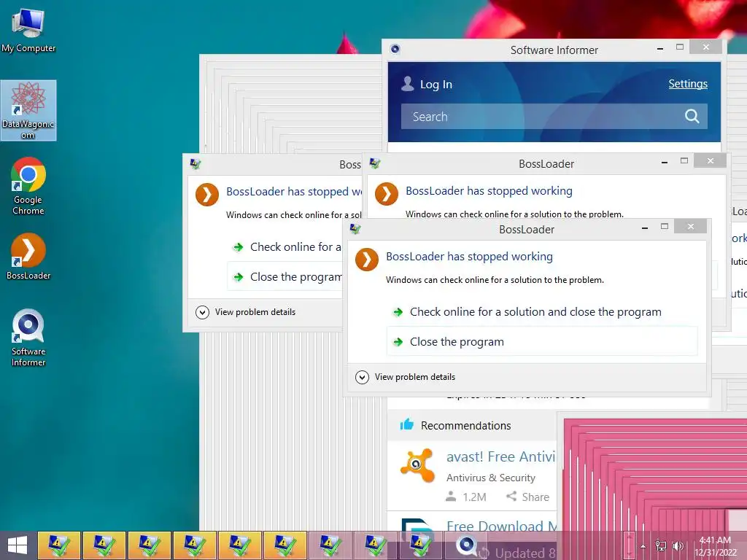The image size is (747, 560).
Task: Expand View problem details in front BossLoader dialog
Action: click(x=406, y=377)
